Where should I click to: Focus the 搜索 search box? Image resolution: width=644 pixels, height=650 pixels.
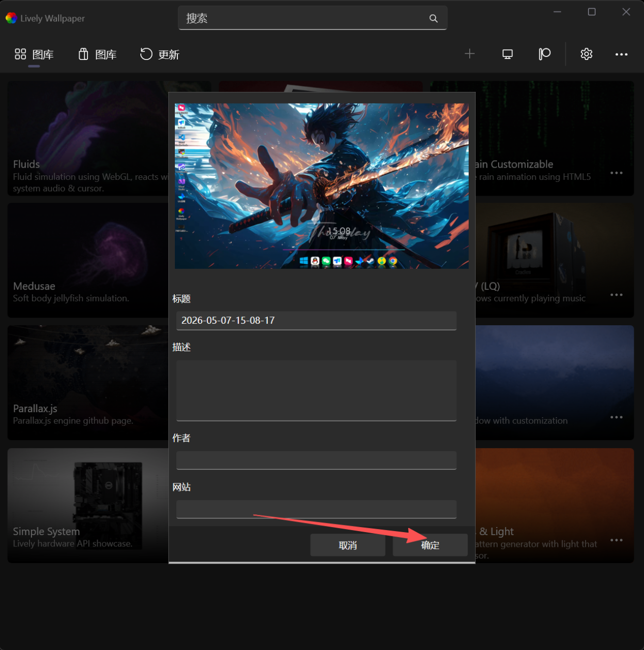(313, 18)
